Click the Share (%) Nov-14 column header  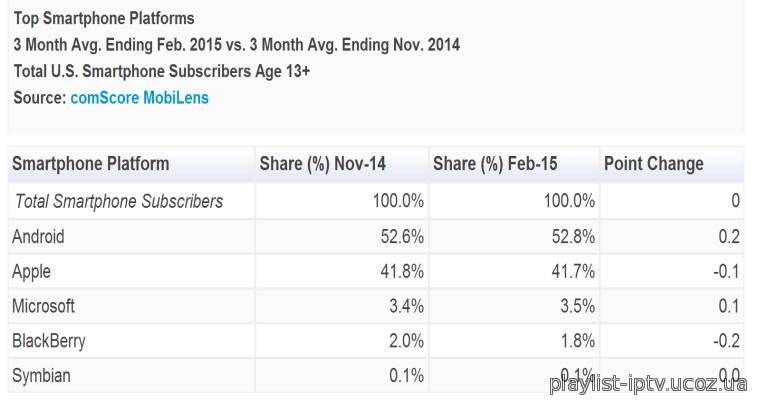pyautogui.click(x=322, y=164)
